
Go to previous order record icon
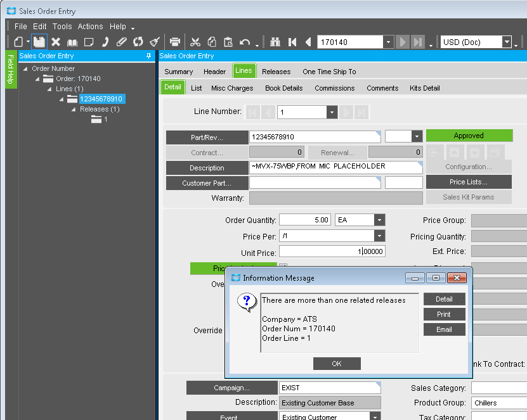[x=308, y=42]
